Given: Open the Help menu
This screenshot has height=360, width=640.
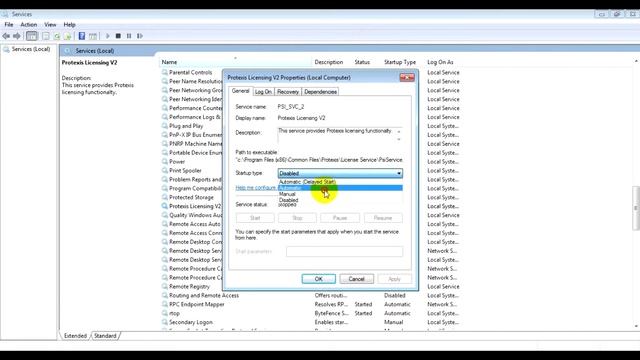Looking at the screenshot, I should 69,24.
